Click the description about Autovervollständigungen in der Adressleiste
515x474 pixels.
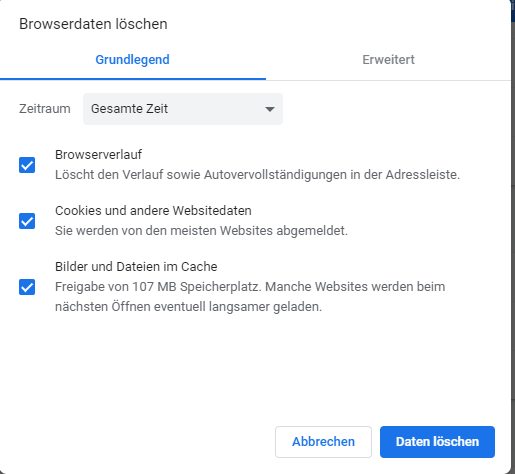tap(257, 175)
